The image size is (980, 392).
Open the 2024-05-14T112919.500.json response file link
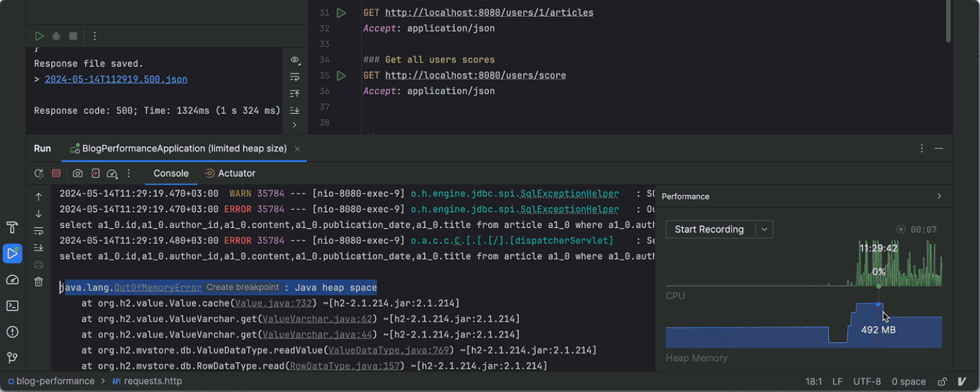pyautogui.click(x=116, y=80)
